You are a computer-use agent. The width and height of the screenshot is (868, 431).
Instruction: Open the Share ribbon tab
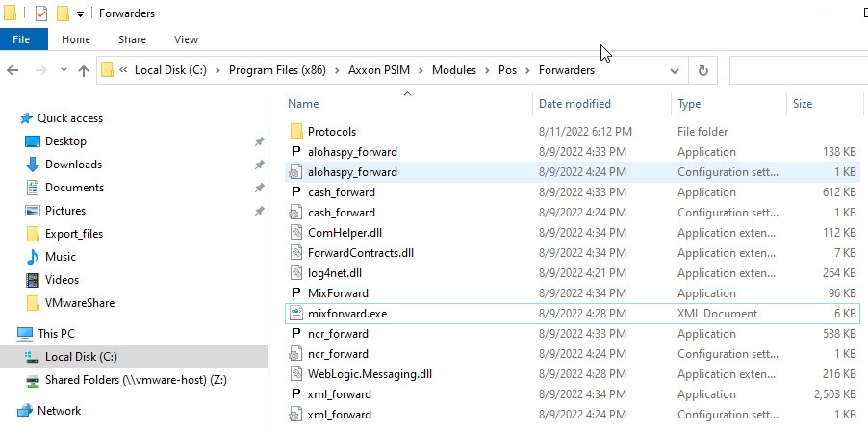pos(132,39)
